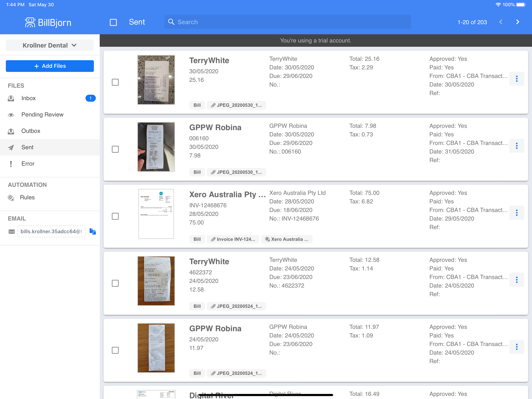Open TerryWhite 24/05/2020 receipt thumbnail
532x399 pixels.
tap(156, 281)
